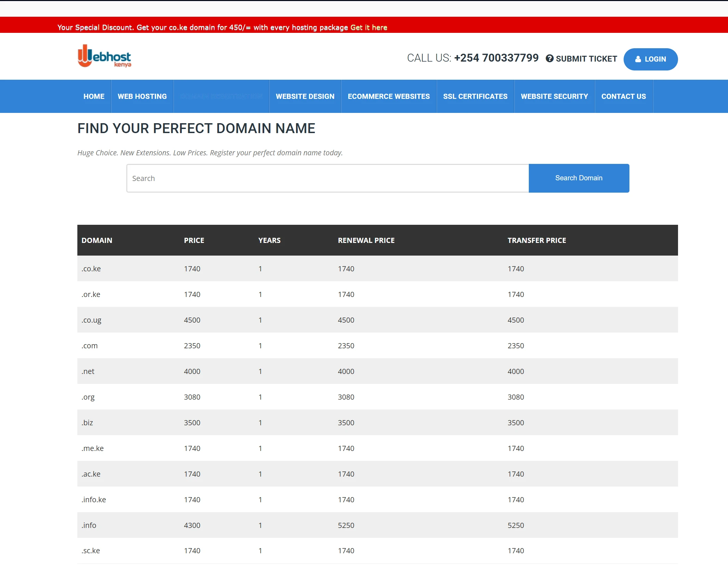
Task: Click the 4500 transfer price for .co.ug
Action: pos(516,320)
